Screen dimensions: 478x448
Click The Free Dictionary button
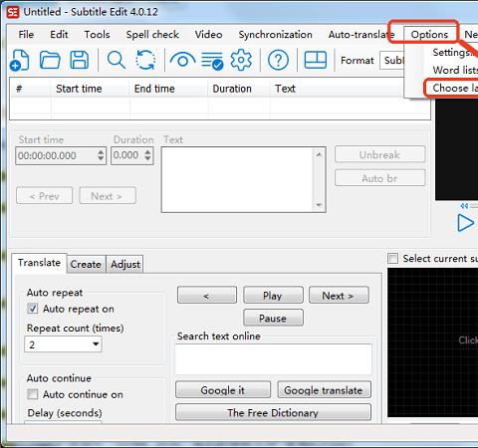[x=273, y=412]
